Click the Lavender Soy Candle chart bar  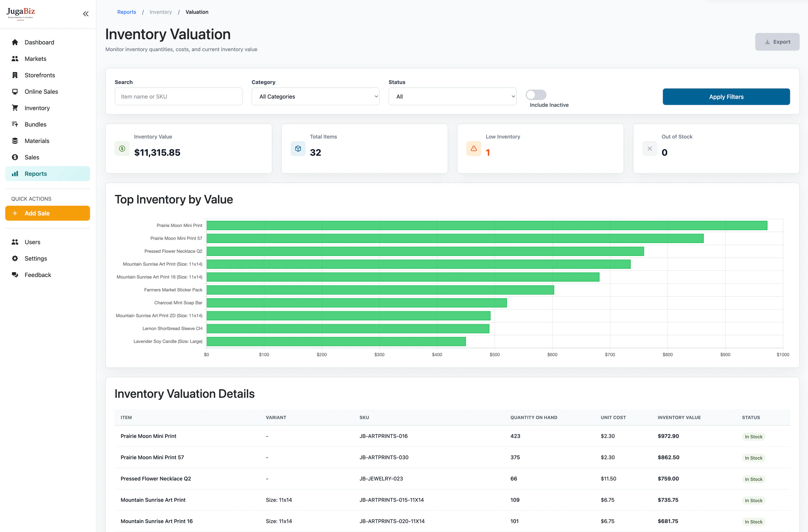coord(336,341)
